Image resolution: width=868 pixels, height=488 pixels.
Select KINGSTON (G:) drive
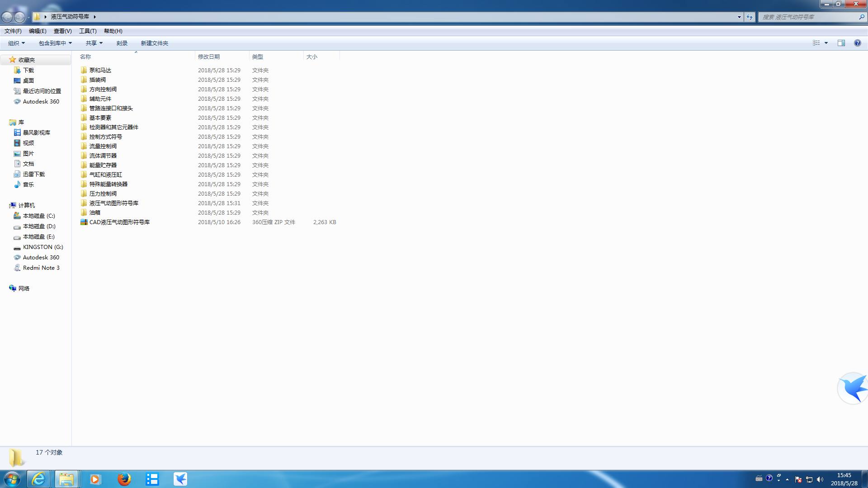[42, 247]
